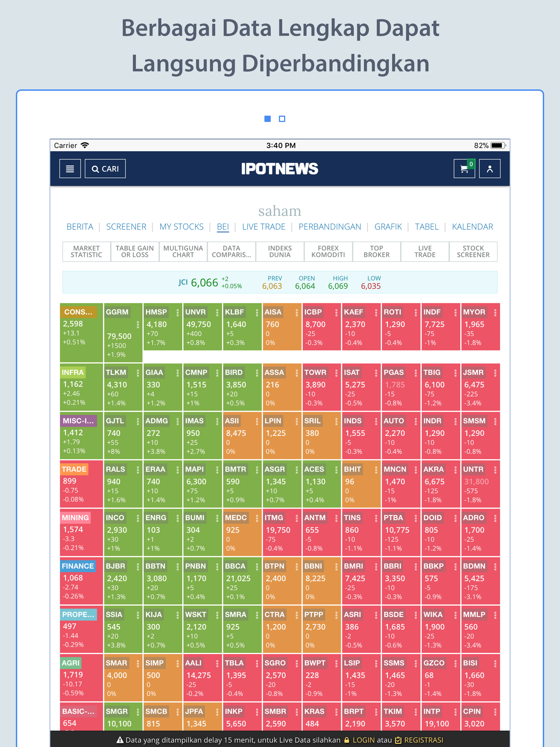Open the user profile icon
The width and height of the screenshot is (560, 747).
(489, 168)
